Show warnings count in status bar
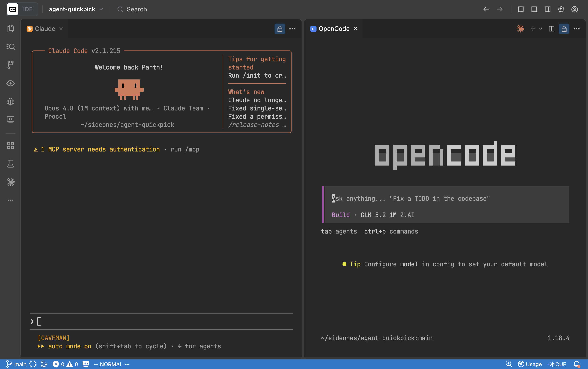Image resolution: width=588 pixels, height=369 pixels. click(x=72, y=364)
